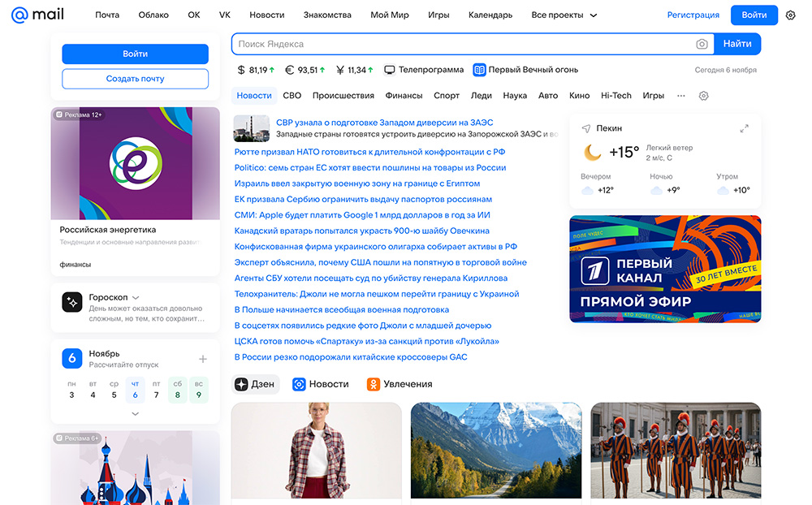The width and height of the screenshot is (812, 505).
Task: Click the Найти search button
Action: click(737, 44)
